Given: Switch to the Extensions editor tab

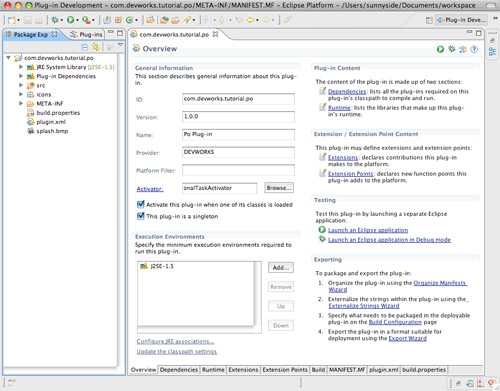Looking at the screenshot, I should pyautogui.click(x=243, y=370).
